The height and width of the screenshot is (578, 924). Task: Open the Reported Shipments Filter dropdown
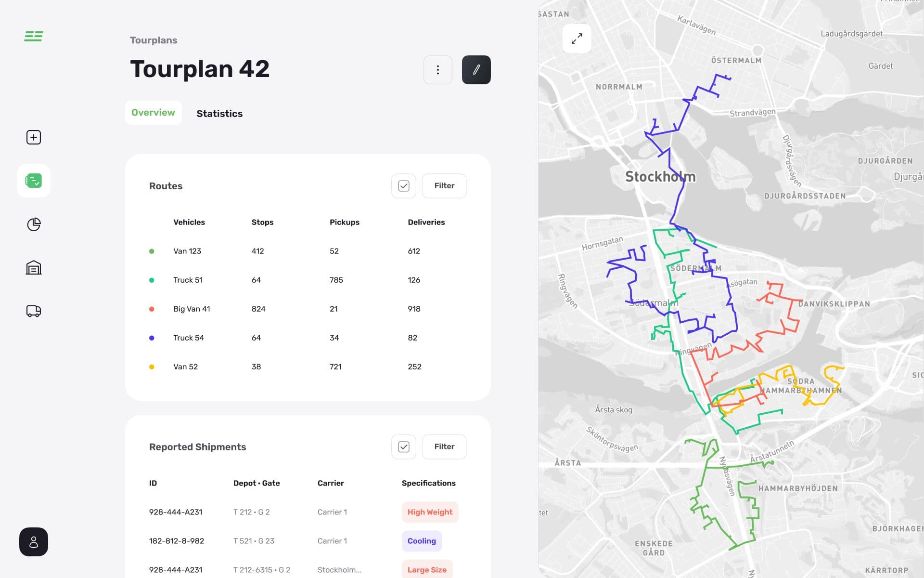tap(444, 447)
